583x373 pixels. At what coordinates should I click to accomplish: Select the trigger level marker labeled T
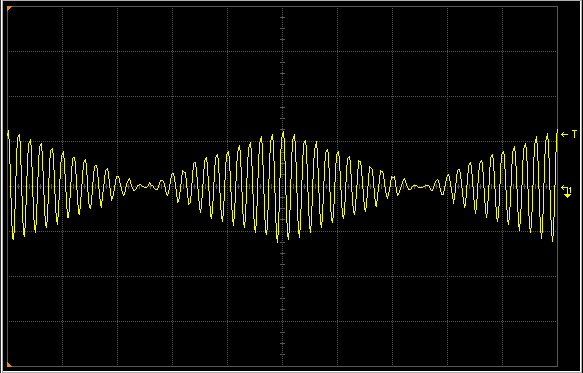(x=569, y=134)
